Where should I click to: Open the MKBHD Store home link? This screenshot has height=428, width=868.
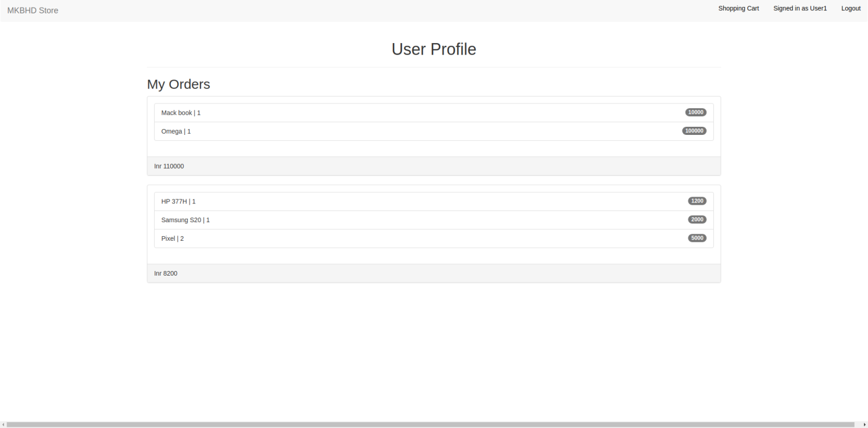click(x=33, y=10)
